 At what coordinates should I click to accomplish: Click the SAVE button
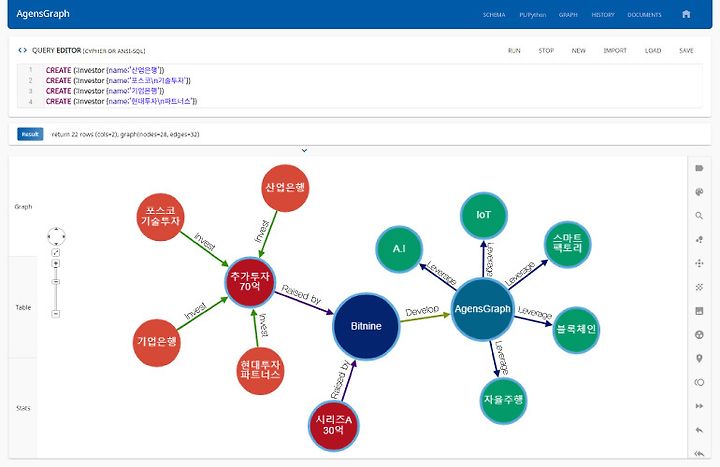(x=686, y=51)
